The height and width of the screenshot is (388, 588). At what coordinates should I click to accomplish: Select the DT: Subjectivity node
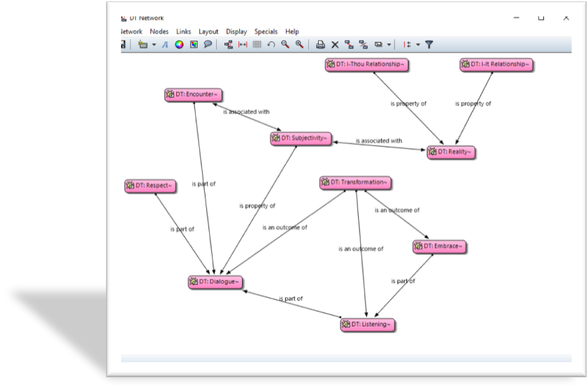click(x=301, y=138)
